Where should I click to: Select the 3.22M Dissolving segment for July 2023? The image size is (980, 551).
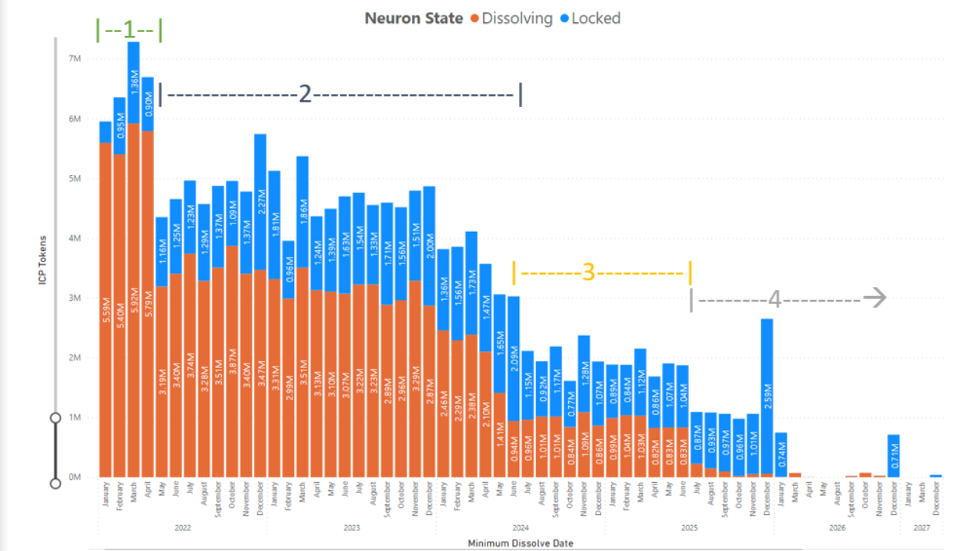(x=358, y=381)
